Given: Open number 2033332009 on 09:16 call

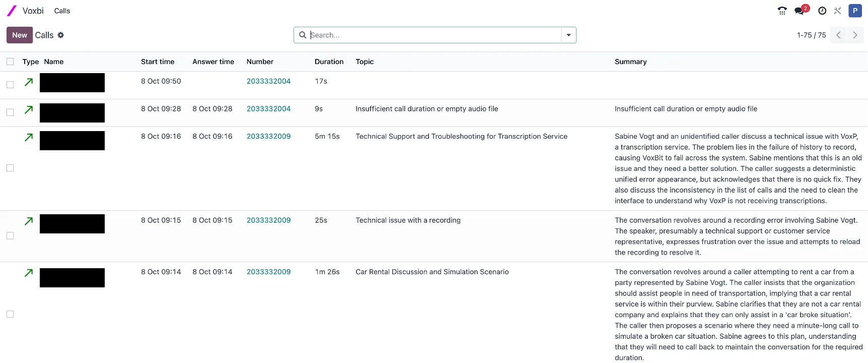Looking at the screenshot, I should [268, 137].
